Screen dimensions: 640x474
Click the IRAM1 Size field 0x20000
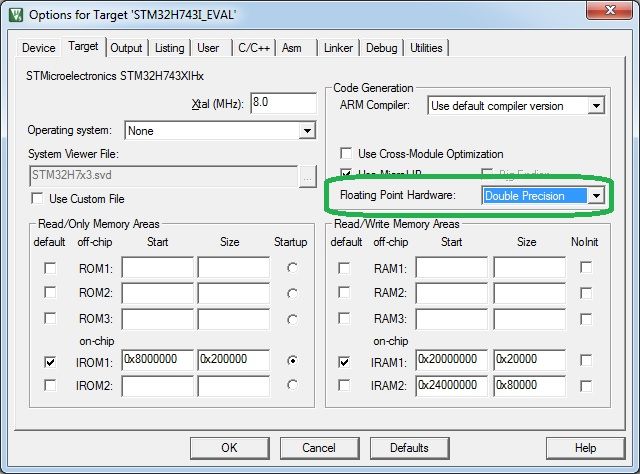click(x=530, y=360)
